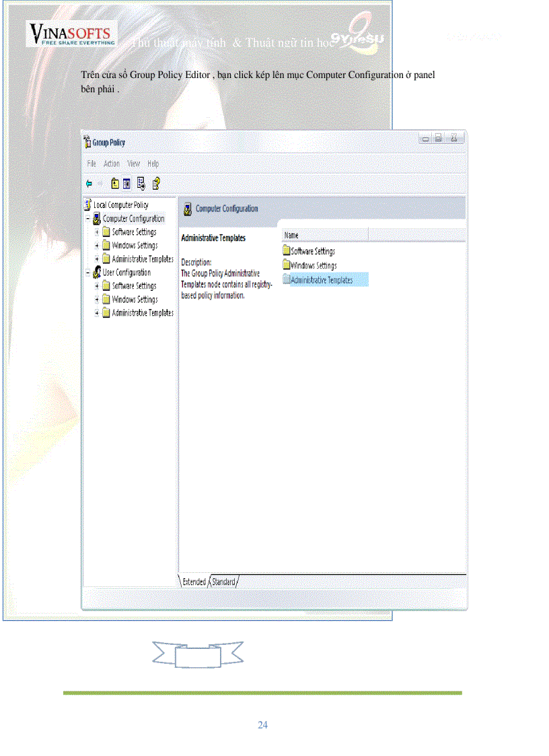Image resolution: width=549 pixels, height=756 pixels.
Task: Select Local Computer Policy root node
Action: (x=120, y=205)
